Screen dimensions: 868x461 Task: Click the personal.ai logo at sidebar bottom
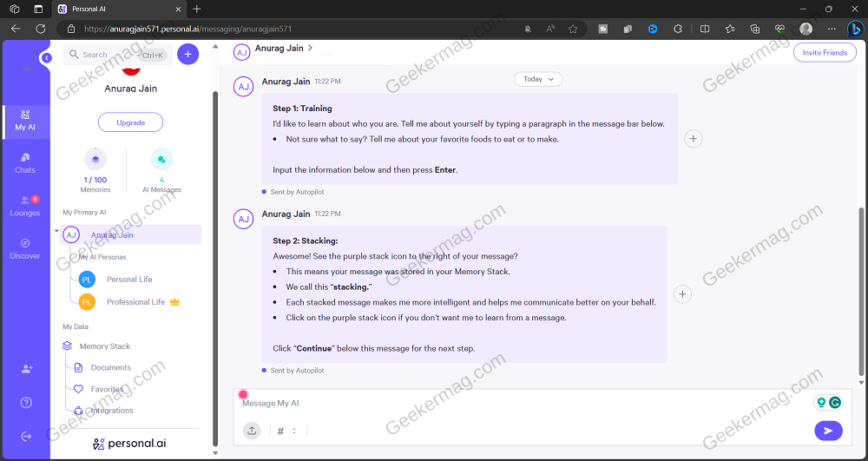[131, 444]
